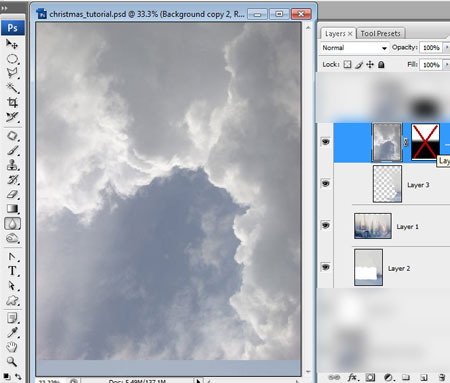Viewport: 450px width, 383px height.
Task: Select the Patch healing tool
Action: (12, 136)
